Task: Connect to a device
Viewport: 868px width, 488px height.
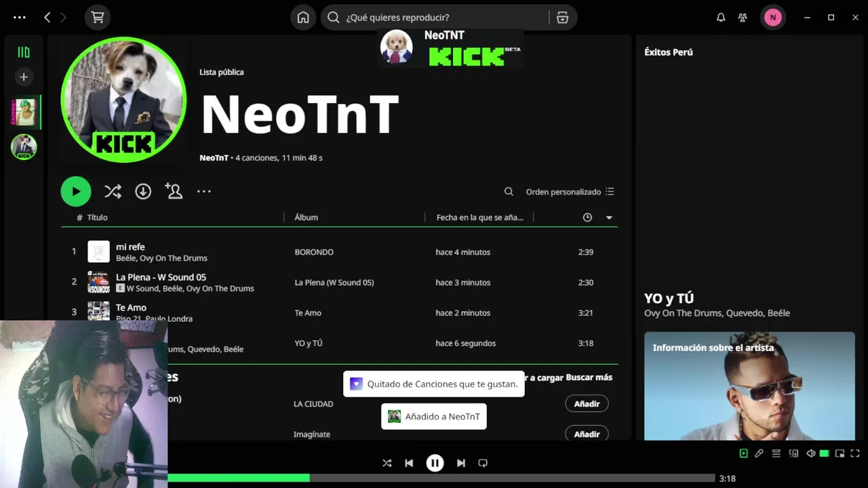Action: (793, 453)
